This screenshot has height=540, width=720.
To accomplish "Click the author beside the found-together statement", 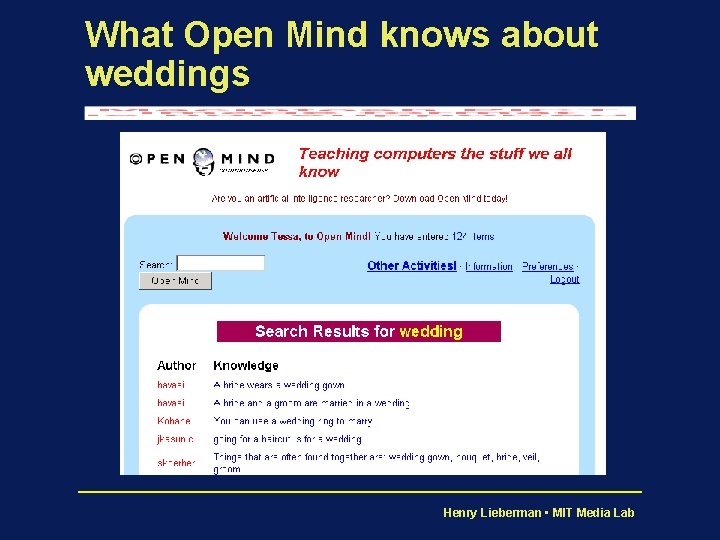I will click(176, 463).
